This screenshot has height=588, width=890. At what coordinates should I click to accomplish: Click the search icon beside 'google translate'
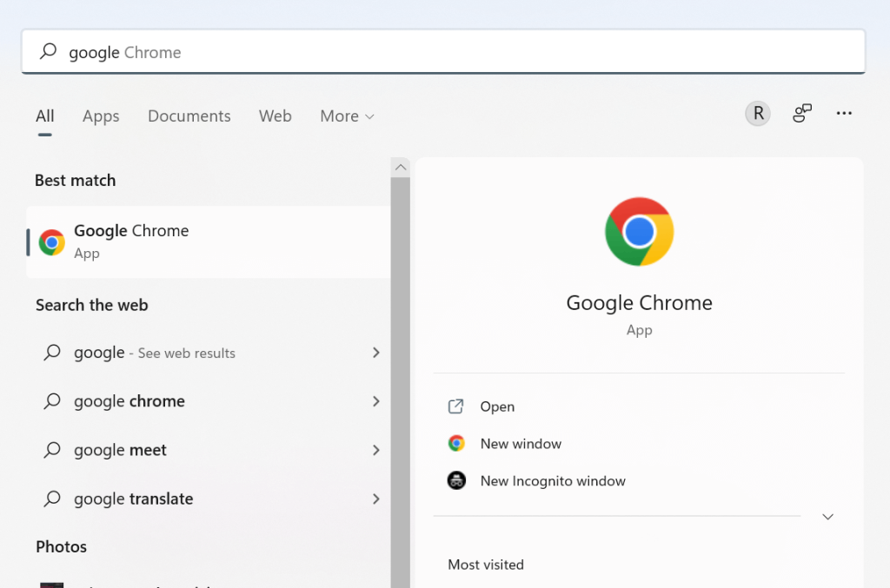coord(52,499)
